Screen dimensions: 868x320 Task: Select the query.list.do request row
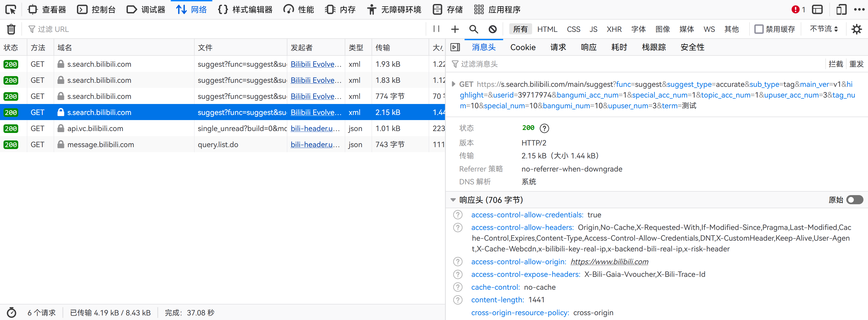[x=219, y=144]
